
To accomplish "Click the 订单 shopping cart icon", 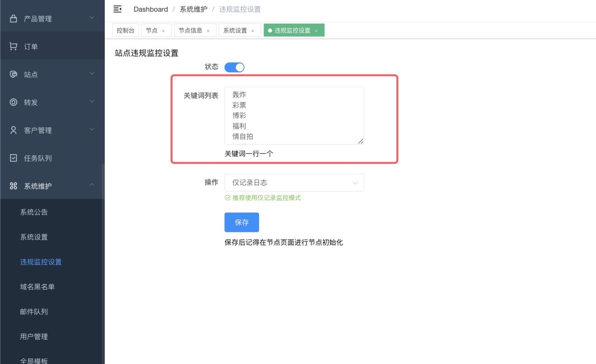I will point(12,46).
